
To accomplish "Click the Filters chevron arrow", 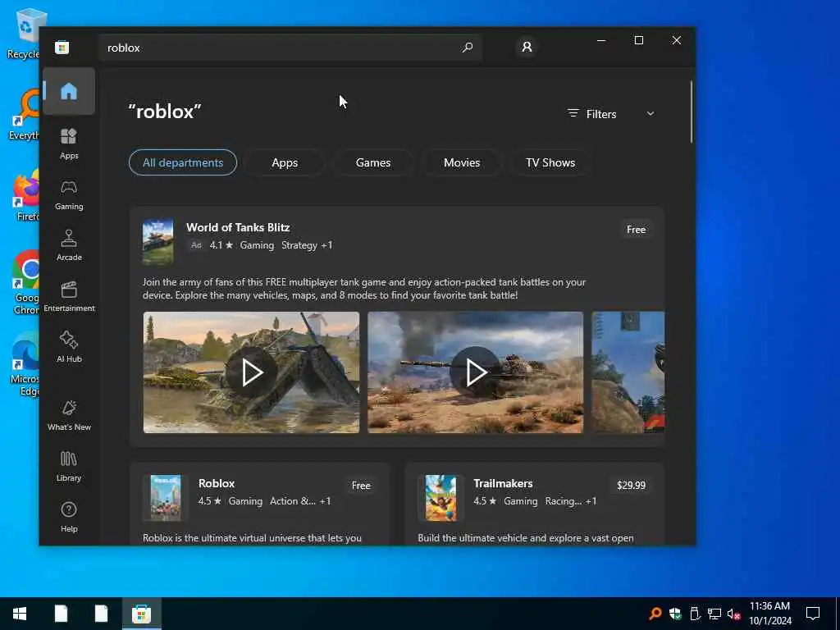I will pos(651,113).
